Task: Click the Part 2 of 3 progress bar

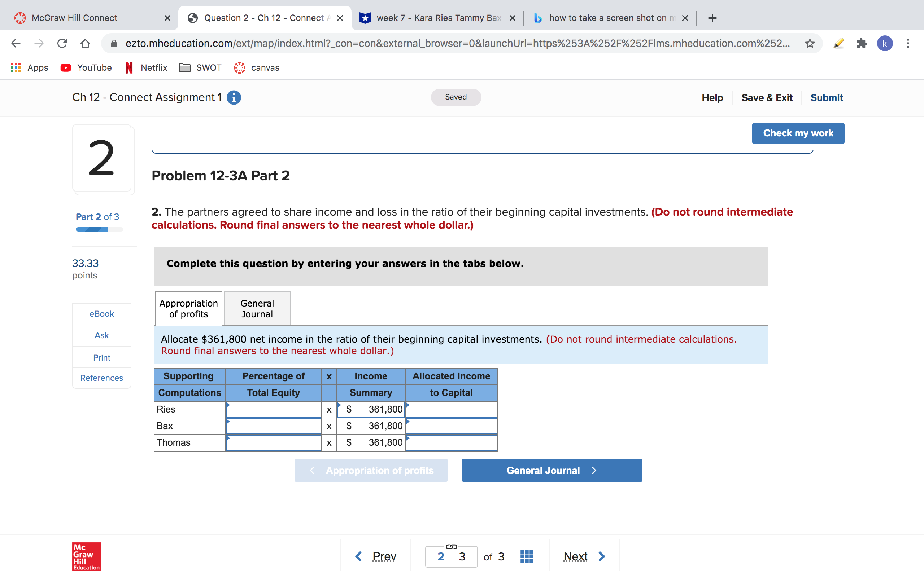Action: (99, 229)
